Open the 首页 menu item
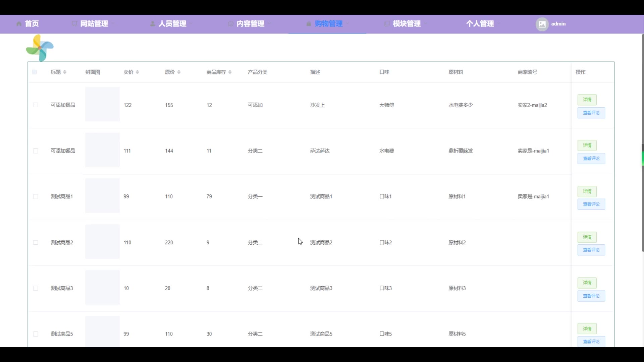The width and height of the screenshot is (644, 362). [x=32, y=24]
